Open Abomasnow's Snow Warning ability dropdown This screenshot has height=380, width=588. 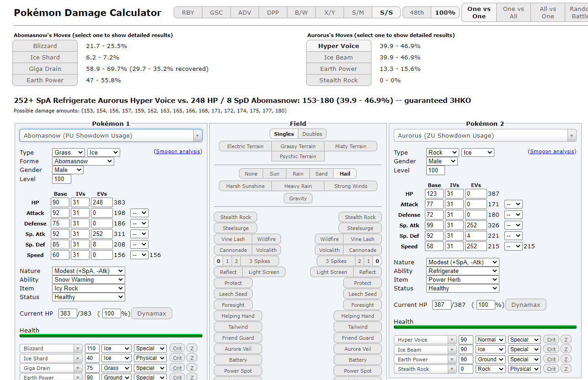pyautogui.click(x=89, y=279)
